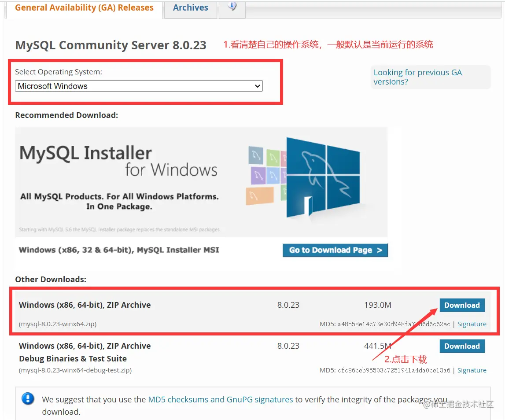The image size is (505, 420).
Task: Open MD5 checksums and GnuPG signatures link
Action: (x=220, y=399)
